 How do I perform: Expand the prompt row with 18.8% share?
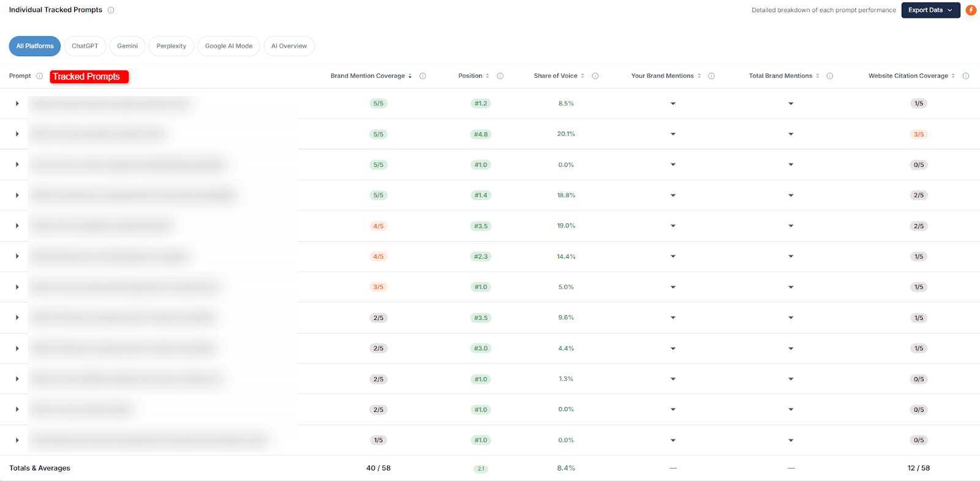click(x=17, y=195)
